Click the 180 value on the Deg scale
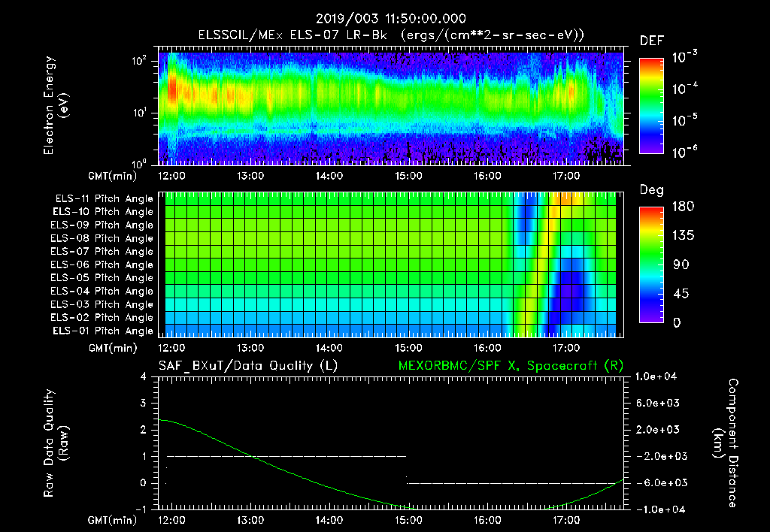Screen dimensions: 770x532 [684, 207]
